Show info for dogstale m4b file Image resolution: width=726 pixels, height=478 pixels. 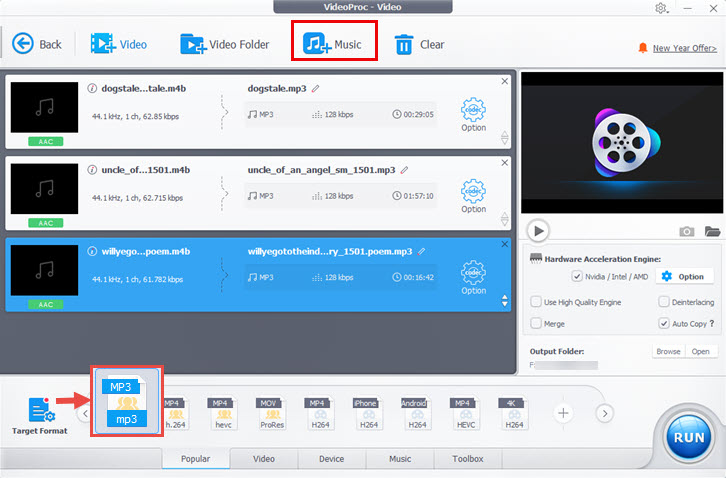tap(92, 88)
